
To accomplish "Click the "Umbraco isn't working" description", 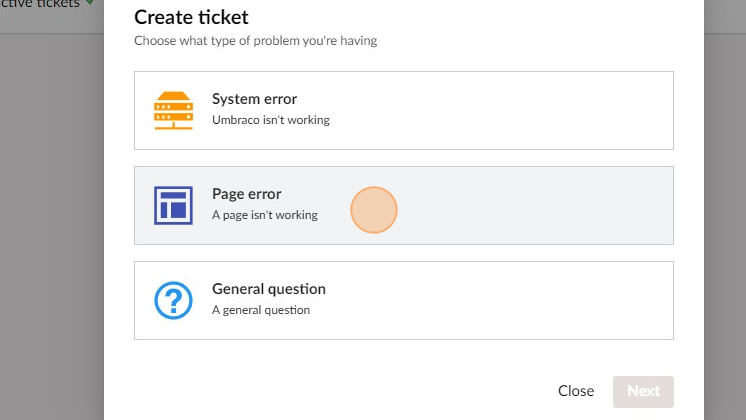I will pyautogui.click(x=270, y=120).
